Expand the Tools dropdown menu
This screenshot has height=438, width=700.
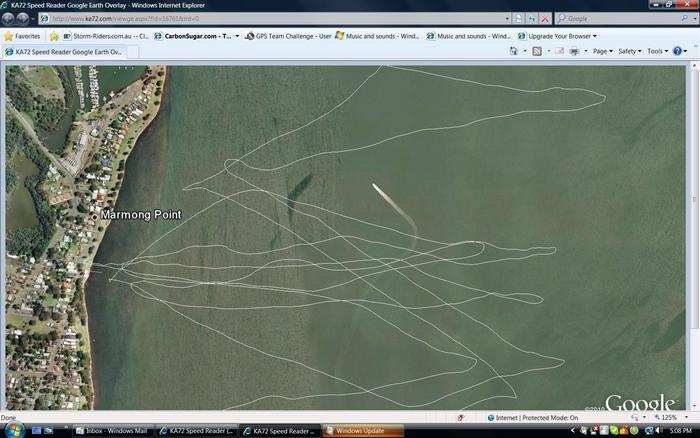click(657, 51)
